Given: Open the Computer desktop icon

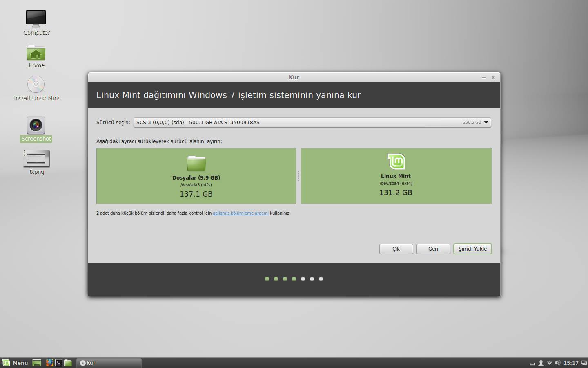Looking at the screenshot, I should click(x=36, y=18).
